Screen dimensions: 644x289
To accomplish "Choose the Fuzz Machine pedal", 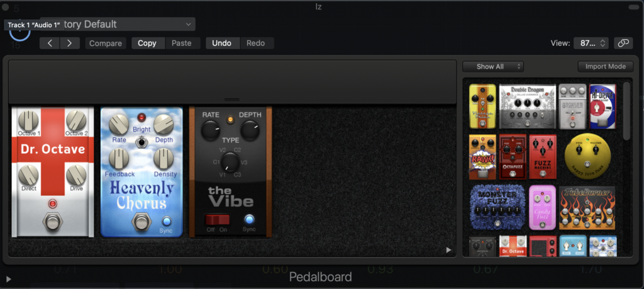I will 543,157.
